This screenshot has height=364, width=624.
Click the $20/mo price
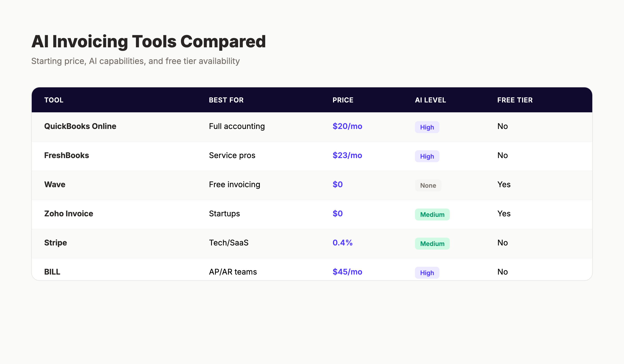[x=347, y=126]
